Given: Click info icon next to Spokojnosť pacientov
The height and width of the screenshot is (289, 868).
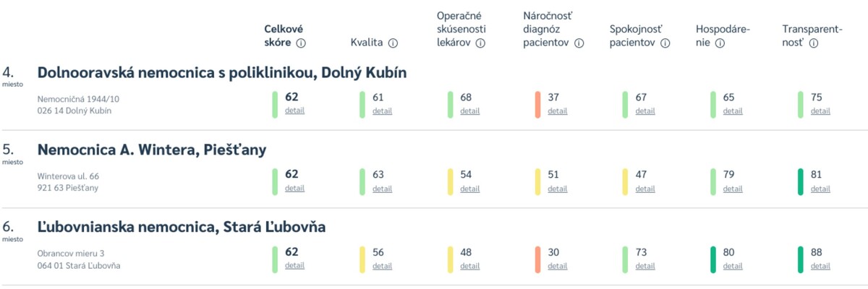Looking at the screenshot, I should pyautogui.click(x=665, y=43).
